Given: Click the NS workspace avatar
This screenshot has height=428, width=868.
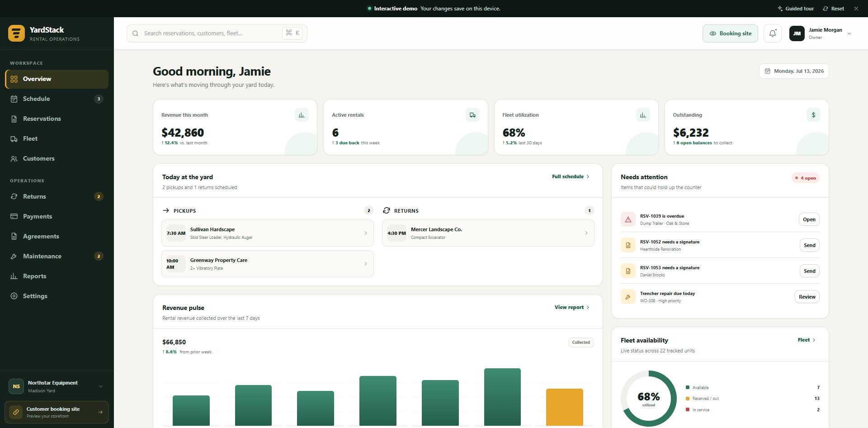Looking at the screenshot, I should point(16,386).
